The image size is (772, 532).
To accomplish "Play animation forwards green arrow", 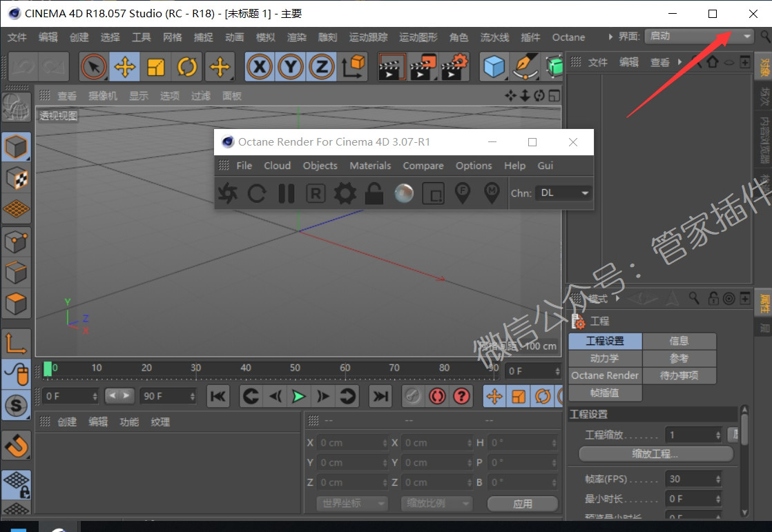I will click(298, 396).
